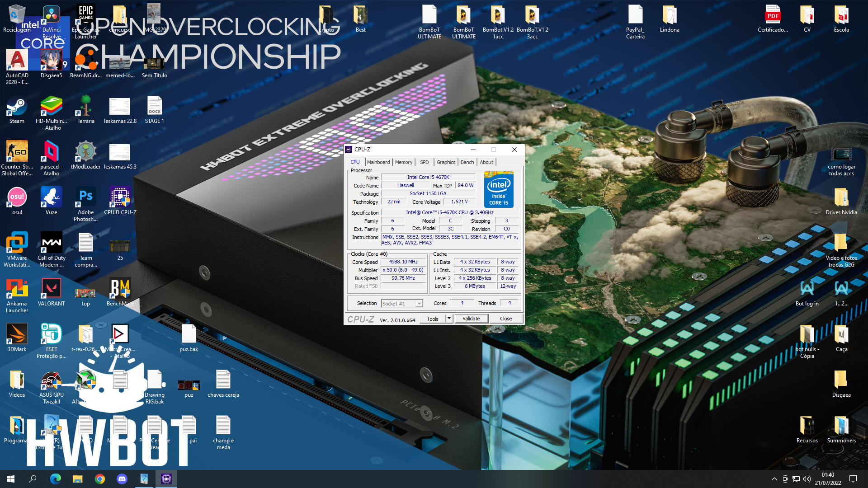Open DaVinci Resolve shortcut
Screen dimensions: 868x488
(x=51, y=22)
